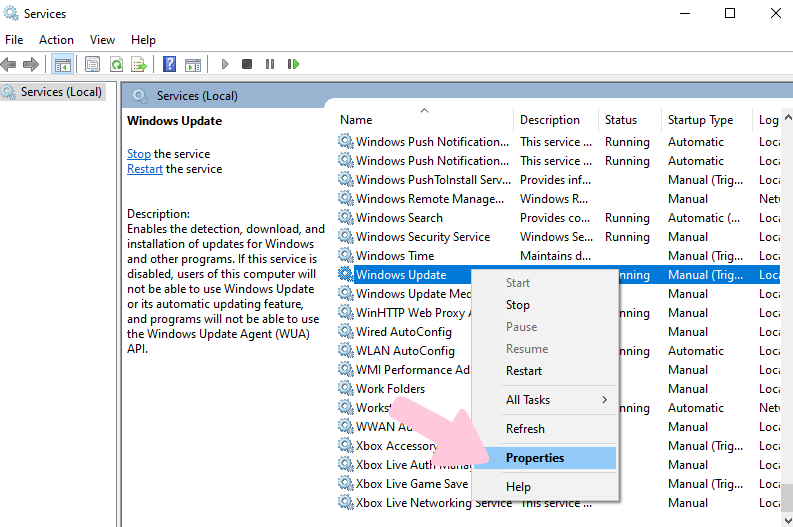793x527 pixels.
Task: Choose Properties from the context menu
Action: (535, 458)
